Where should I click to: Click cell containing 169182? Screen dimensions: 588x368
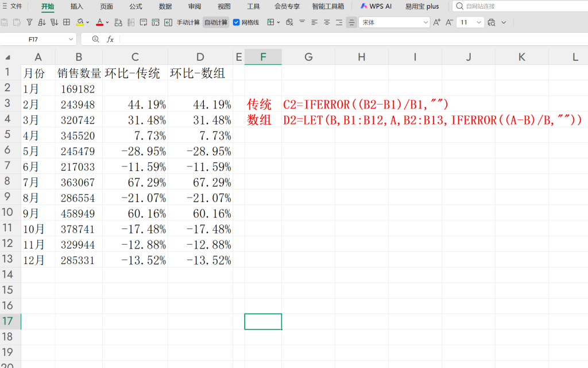(79, 89)
